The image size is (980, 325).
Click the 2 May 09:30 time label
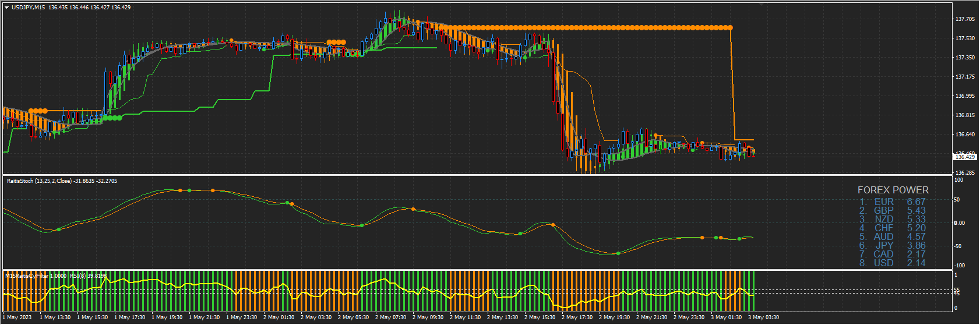tap(428, 317)
